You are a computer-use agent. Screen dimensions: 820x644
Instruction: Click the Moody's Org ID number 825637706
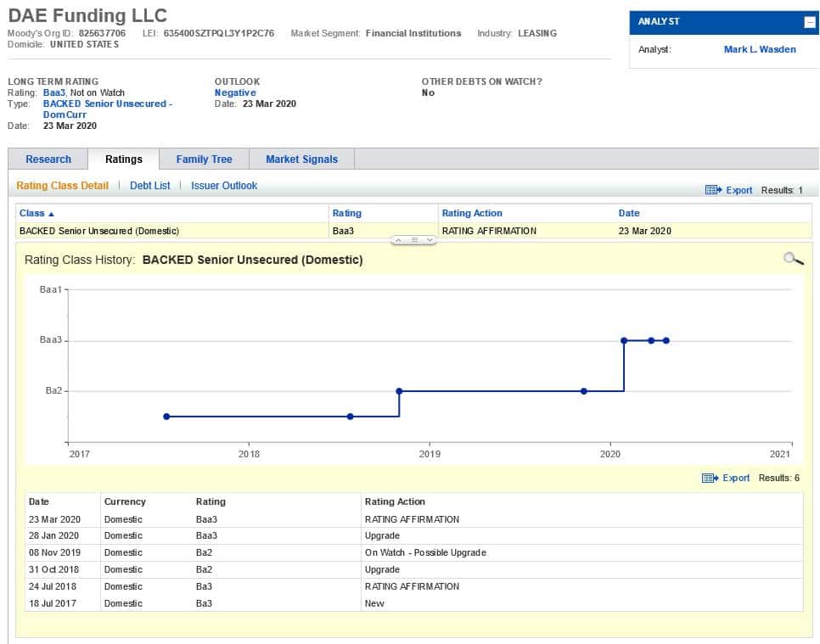102,33
